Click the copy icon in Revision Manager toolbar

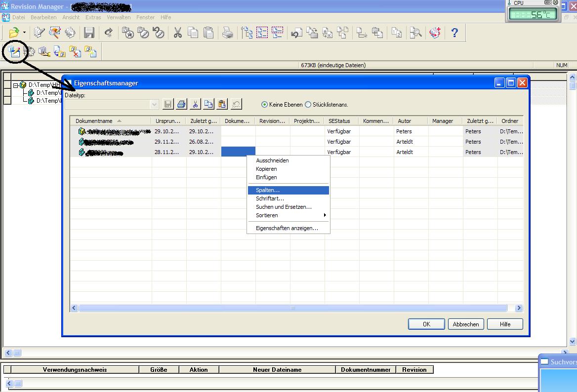coord(193,33)
